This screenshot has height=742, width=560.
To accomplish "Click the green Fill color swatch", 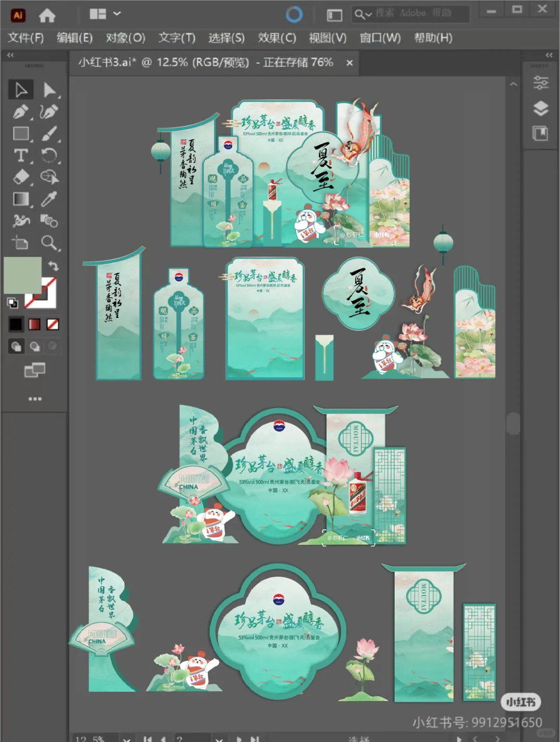I will (22, 275).
